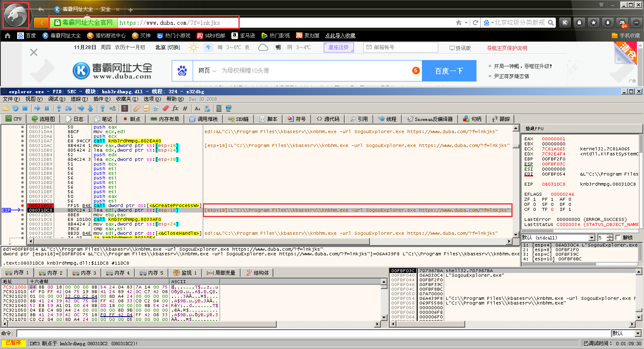Click the fx functions toolbar icon
The image size is (644, 349).
175,108
